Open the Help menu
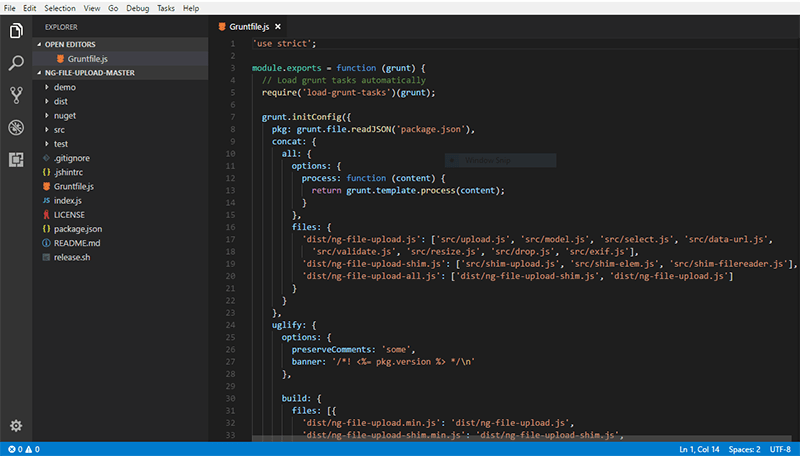800x456 pixels. [x=191, y=8]
